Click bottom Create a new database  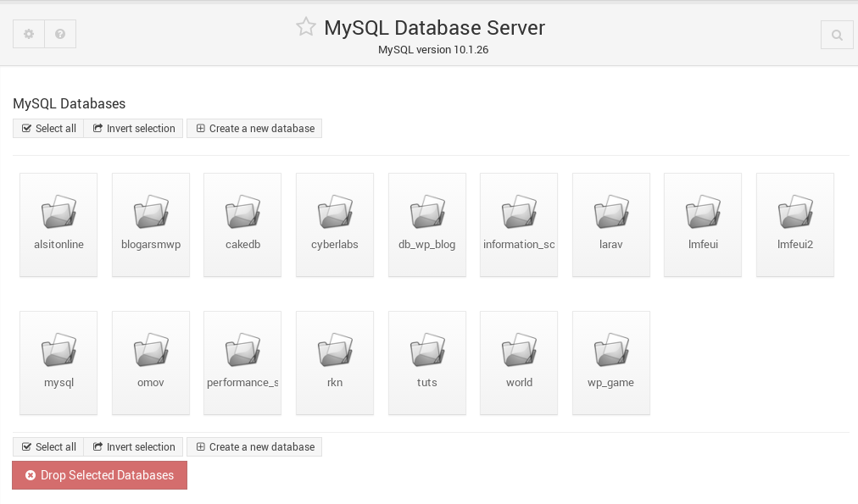pos(254,446)
